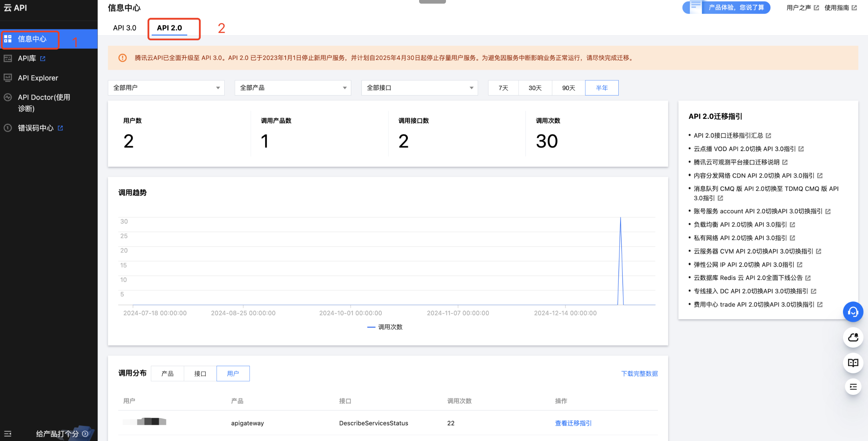
Task: Open the 全部产品 dropdown
Action: tap(292, 88)
